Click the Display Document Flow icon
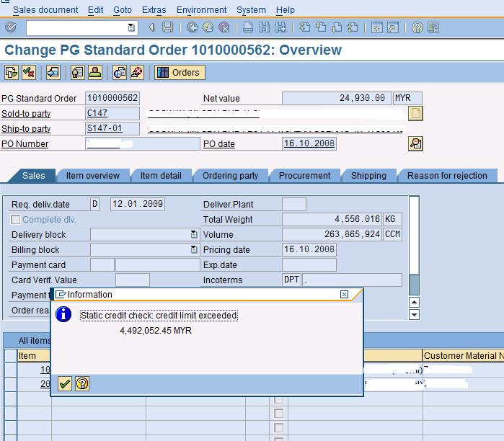The width and height of the screenshot is (504, 441). coord(12,72)
